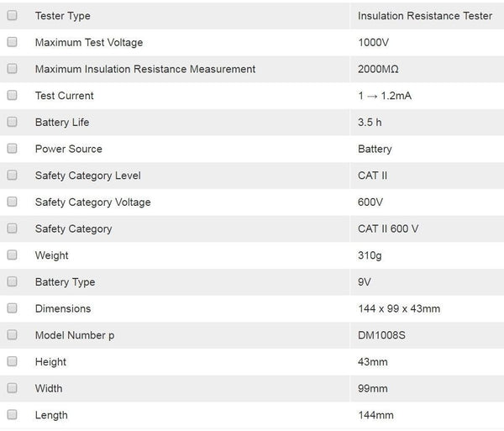Check the Power Source checkbox
Screen dimensions: 504x431
tap(12, 149)
